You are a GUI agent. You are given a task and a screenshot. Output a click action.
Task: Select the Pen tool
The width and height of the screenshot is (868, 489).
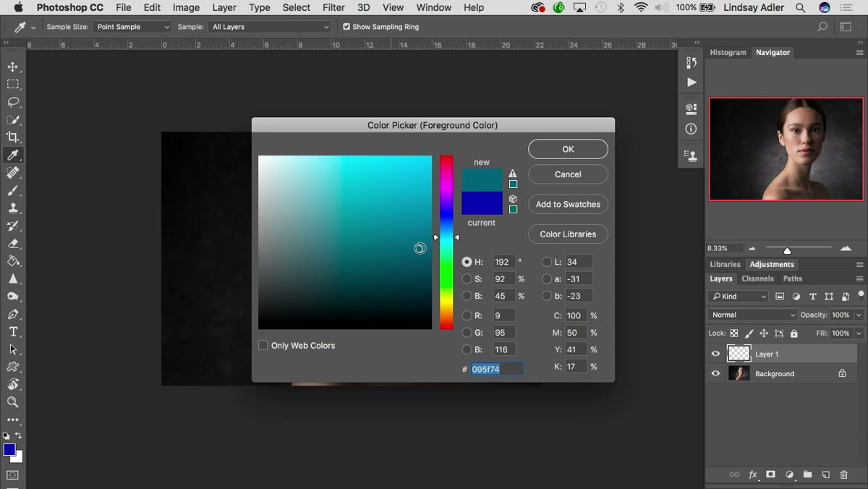tap(13, 314)
